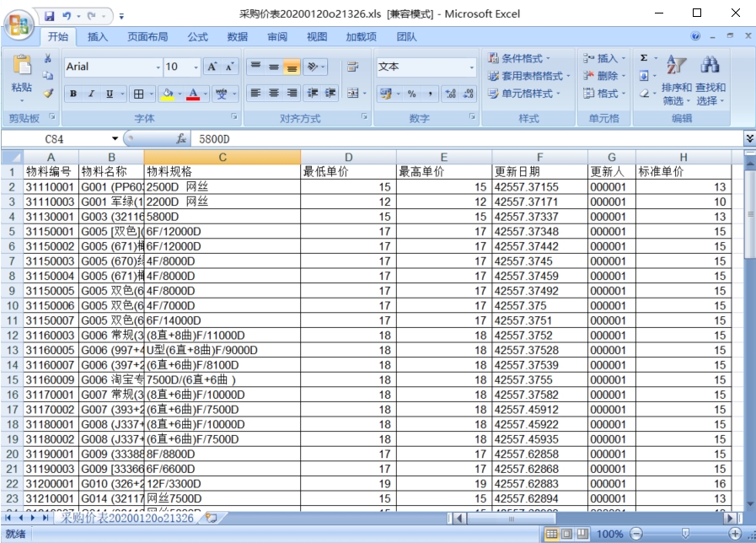Image resolution: width=756 pixels, height=543 pixels.
Task: Click the Percent Style icon
Action: pyautogui.click(x=411, y=94)
